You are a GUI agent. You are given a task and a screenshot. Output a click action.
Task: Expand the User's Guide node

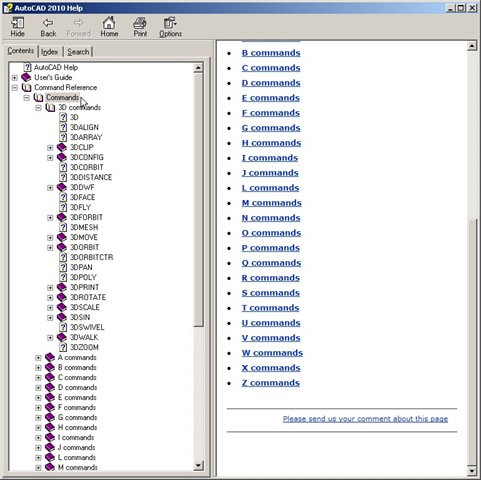[x=15, y=78]
